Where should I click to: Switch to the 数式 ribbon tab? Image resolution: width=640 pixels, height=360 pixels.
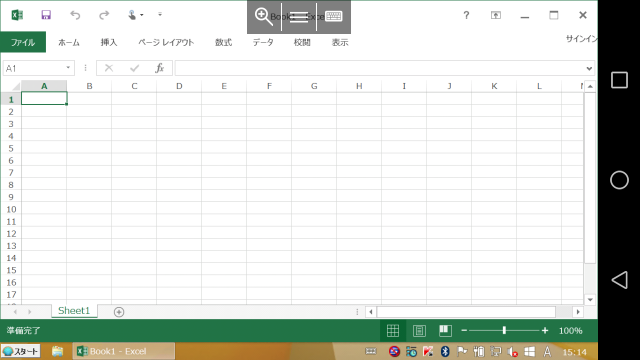point(223,42)
